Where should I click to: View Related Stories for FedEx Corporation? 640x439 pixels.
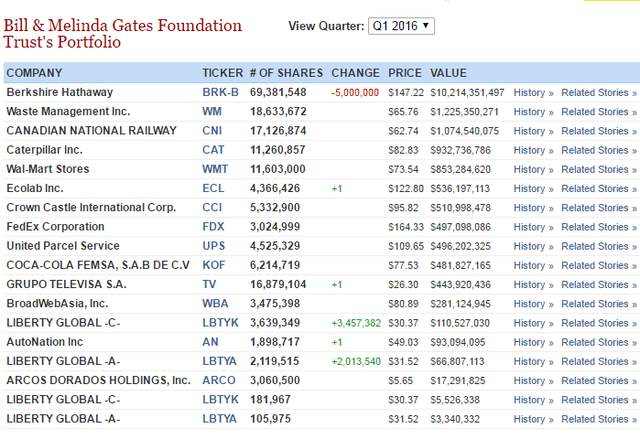599,227
